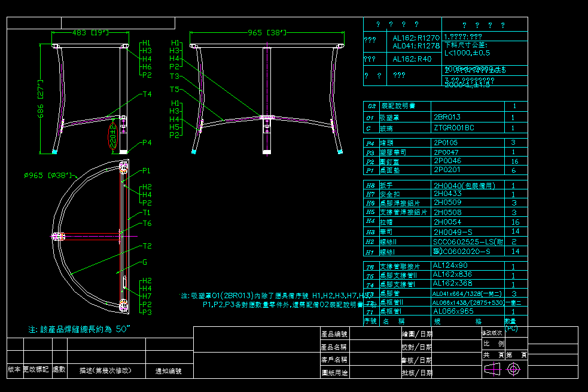Pick the red-circled 220±2 dimension

[x=112, y=136]
